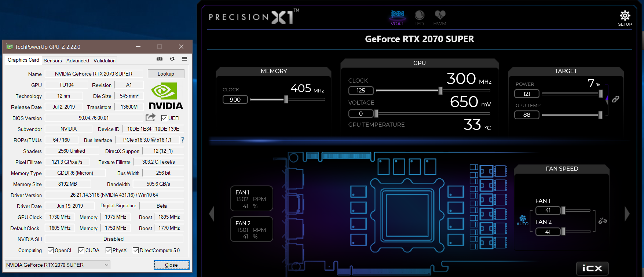Viewport: 644px width, 277px height.
Task: Open the GPU-Z hamburger menu
Action: (184, 59)
